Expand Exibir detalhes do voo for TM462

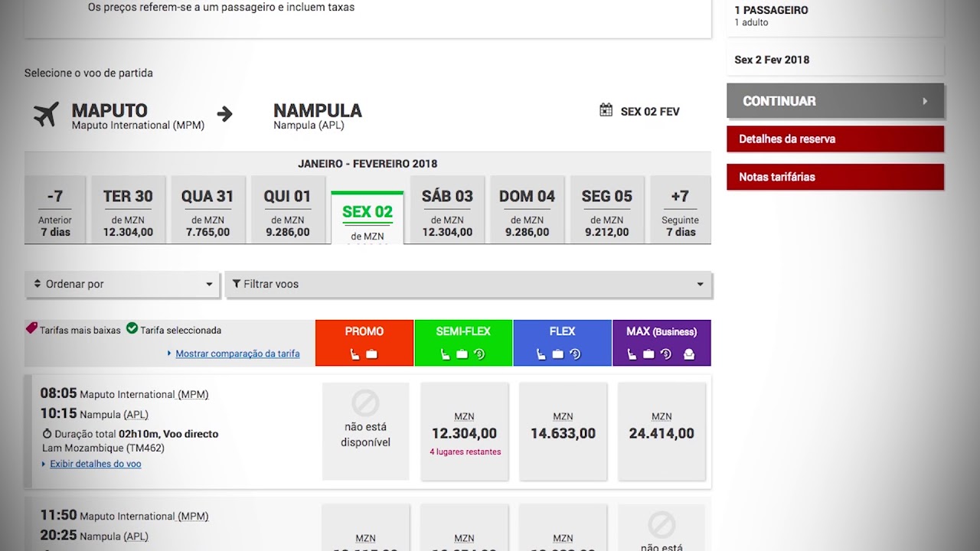(95, 464)
